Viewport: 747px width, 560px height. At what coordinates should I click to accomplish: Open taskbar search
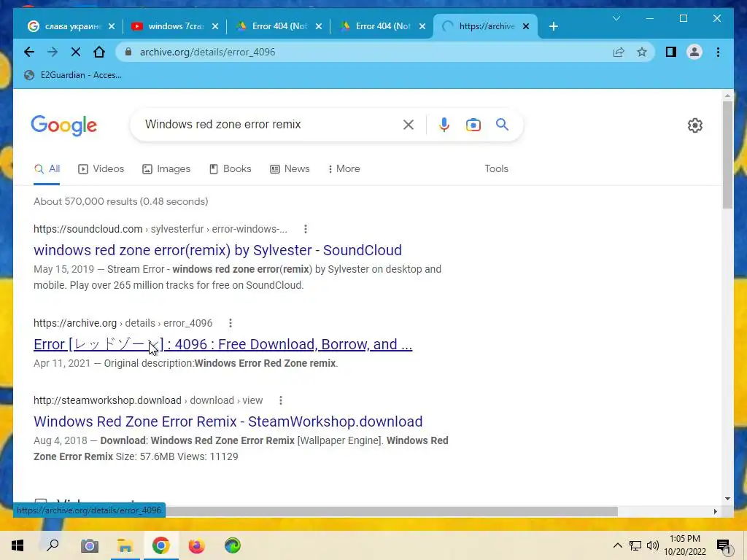click(53, 545)
